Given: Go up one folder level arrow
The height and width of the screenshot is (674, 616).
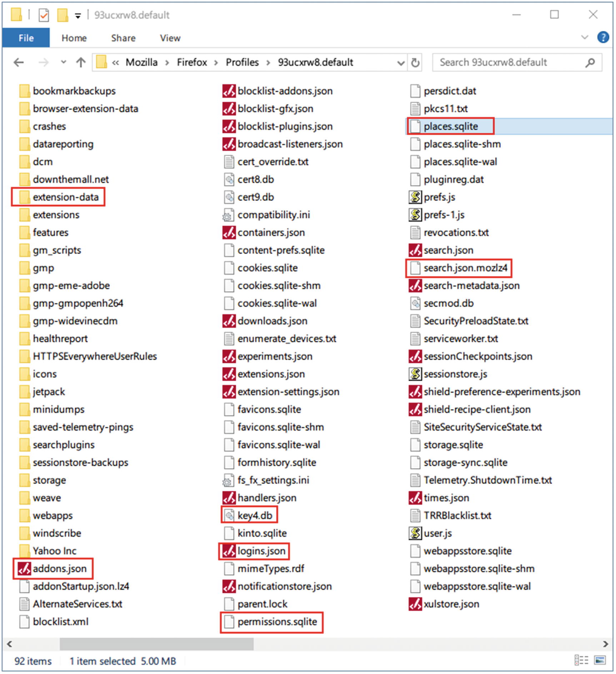Looking at the screenshot, I should coord(81,62).
